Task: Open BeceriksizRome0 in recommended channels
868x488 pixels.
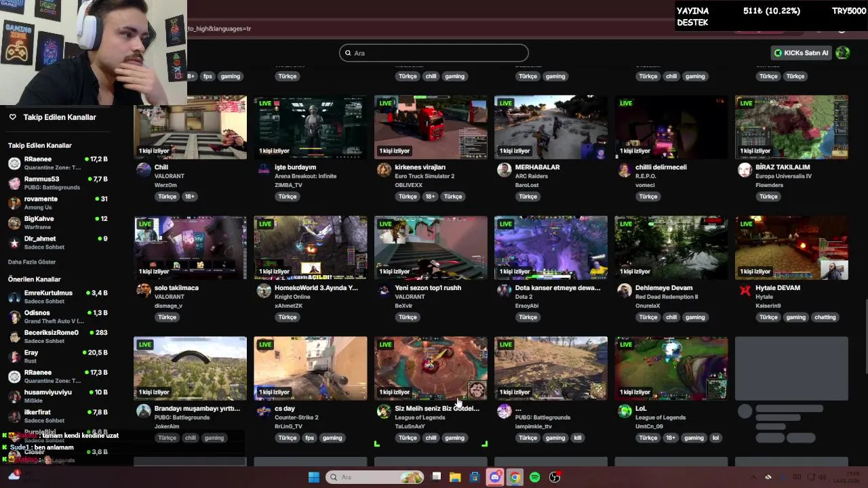Action: 58,336
